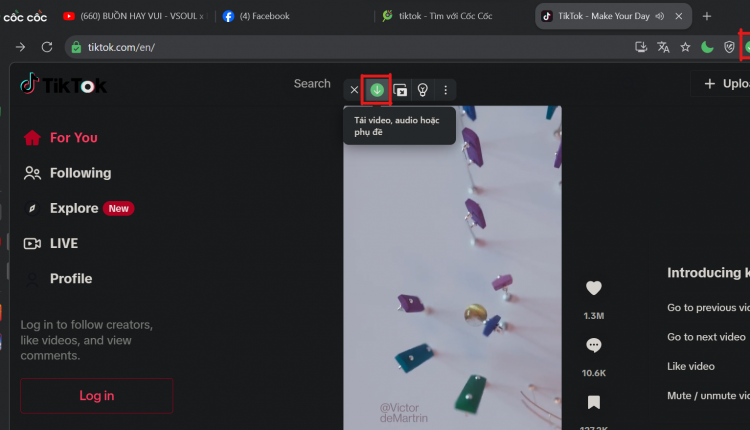The height and width of the screenshot is (430, 750).
Task: Bookmark the video with favorites icon
Action: click(594, 402)
